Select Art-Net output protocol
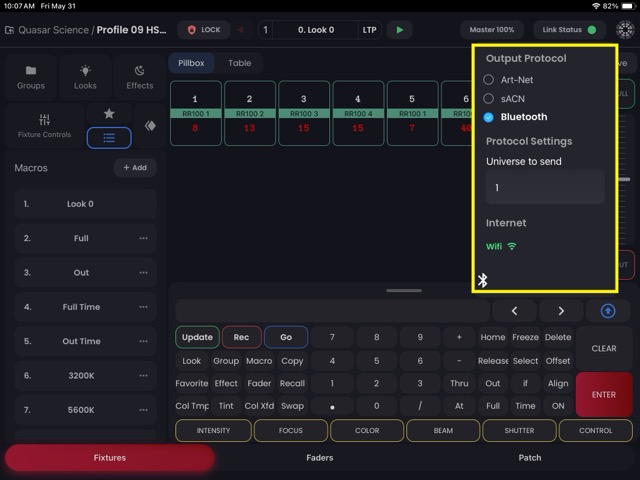Screen dimensions: 640x480 click(x=488, y=80)
